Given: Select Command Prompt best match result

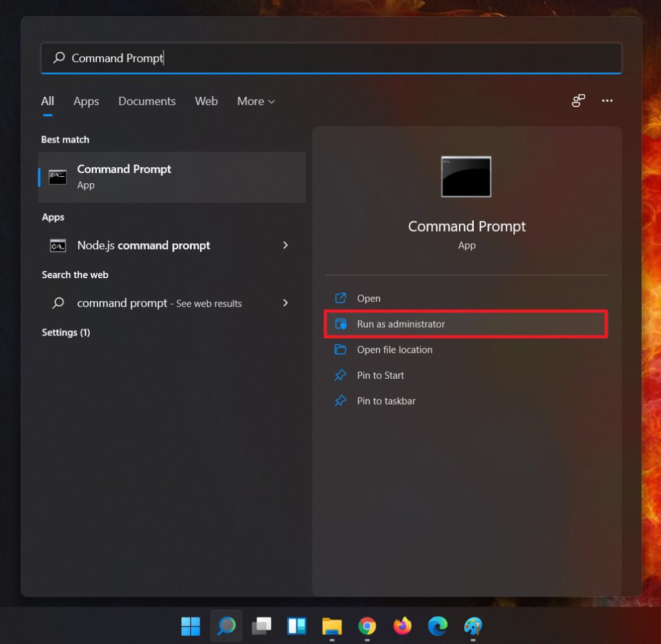Looking at the screenshot, I should coord(172,177).
